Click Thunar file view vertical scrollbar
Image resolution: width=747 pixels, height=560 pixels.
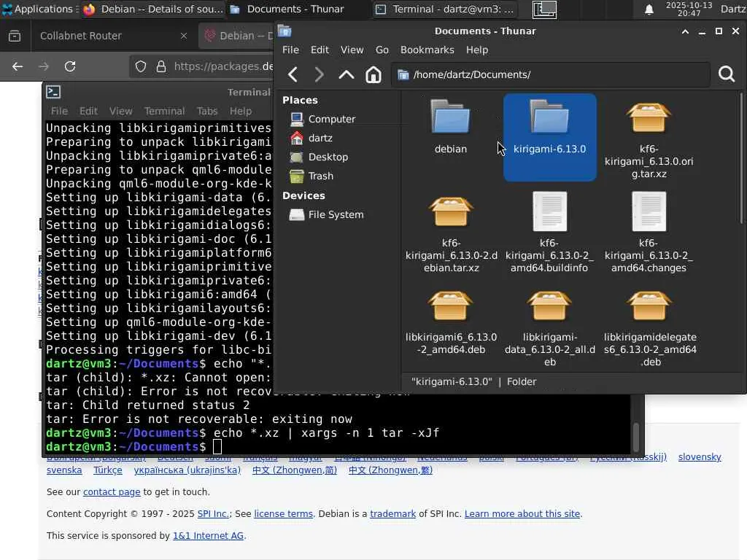point(741,157)
